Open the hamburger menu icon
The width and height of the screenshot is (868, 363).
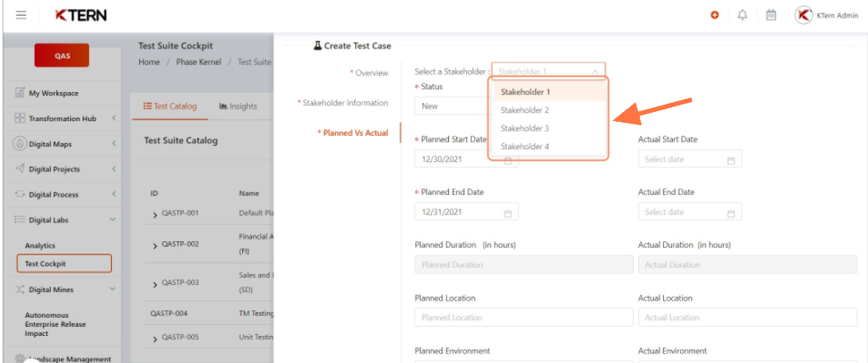click(x=21, y=15)
